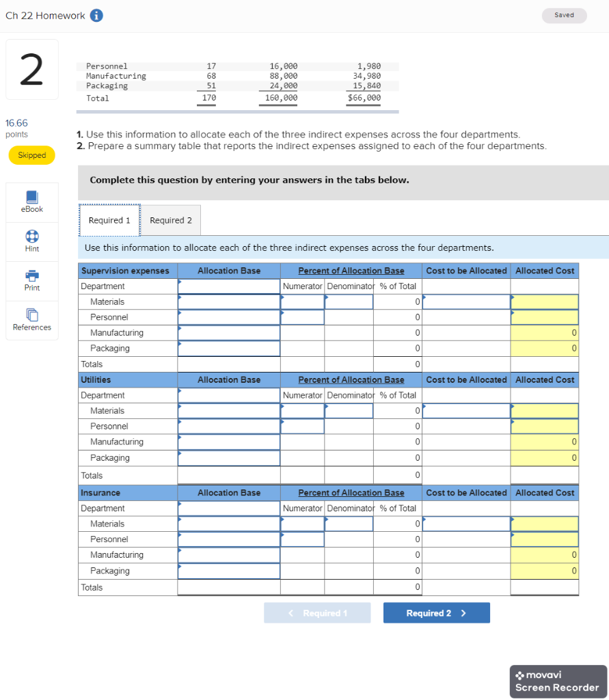The width and height of the screenshot is (609, 700).
Task: Open Supervision Department allocation base dropdown
Action: [229, 286]
